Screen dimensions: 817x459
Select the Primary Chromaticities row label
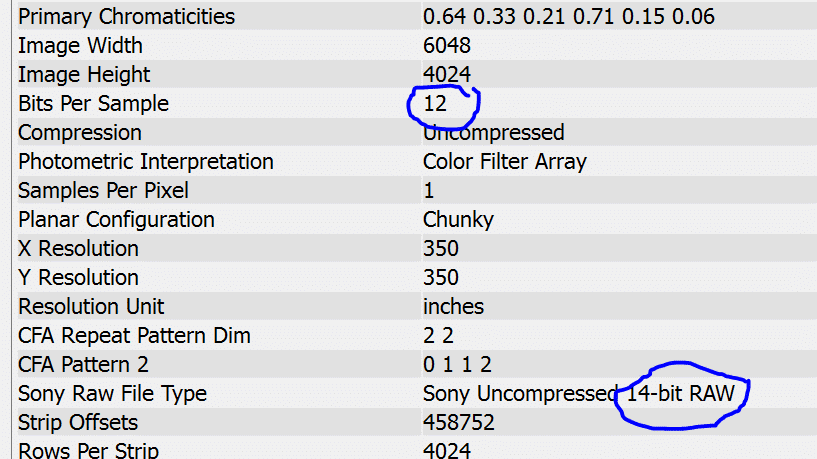pos(126,17)
